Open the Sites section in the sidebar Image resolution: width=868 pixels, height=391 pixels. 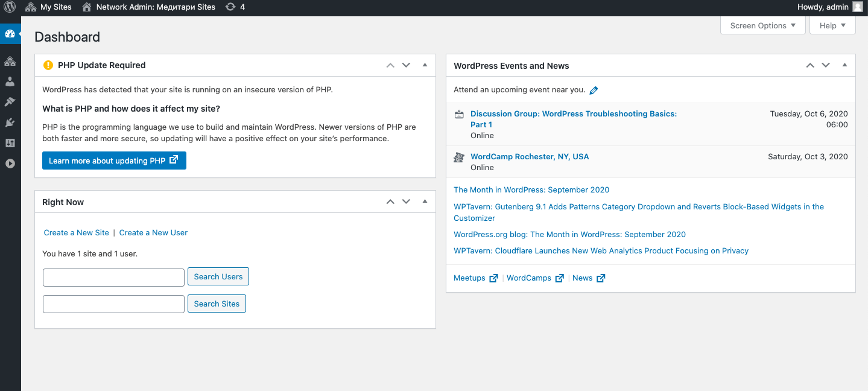click(x=10, y=61)
